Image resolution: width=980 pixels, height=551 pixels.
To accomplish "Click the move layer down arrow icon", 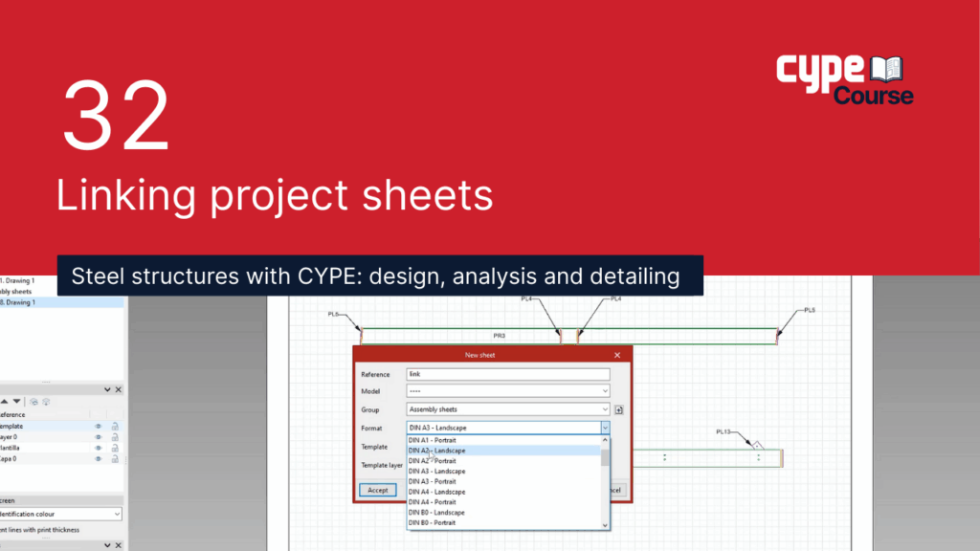I will 16,402.
